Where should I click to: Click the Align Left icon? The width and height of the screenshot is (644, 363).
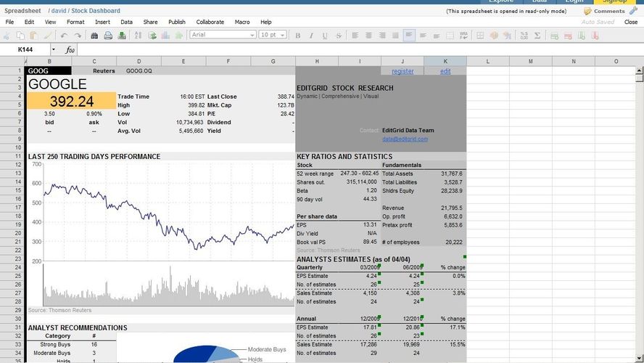pos(355,36)
